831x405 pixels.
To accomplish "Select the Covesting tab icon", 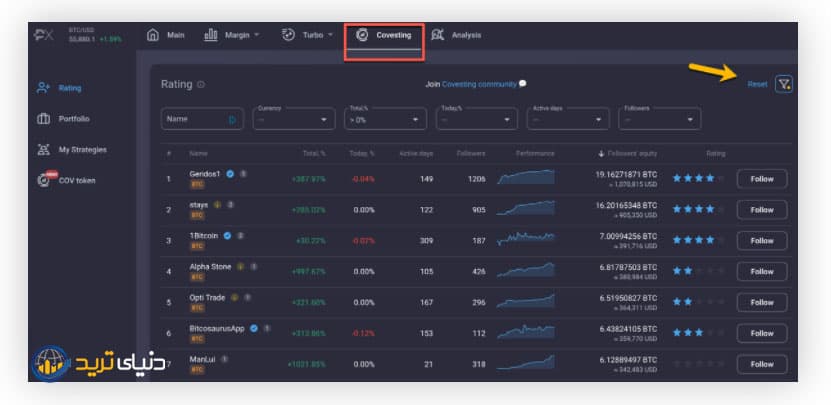I will 362,35.
